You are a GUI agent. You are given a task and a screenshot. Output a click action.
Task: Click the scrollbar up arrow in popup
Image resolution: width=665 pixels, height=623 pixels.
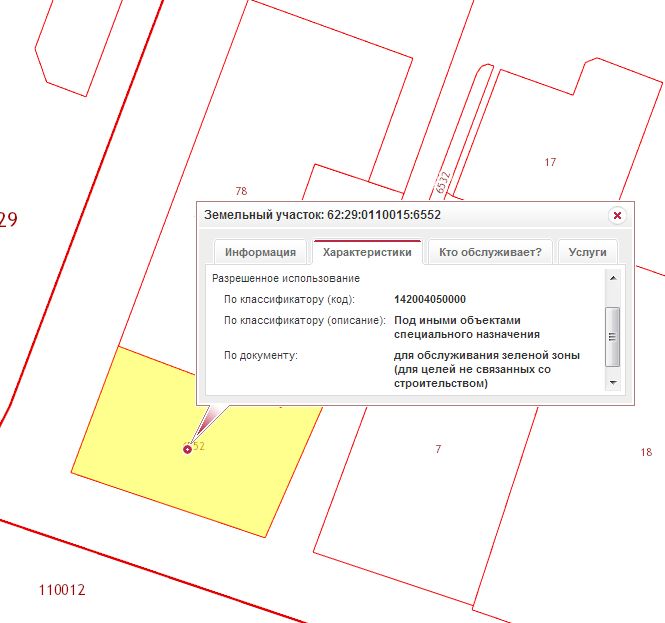point(613,278)
